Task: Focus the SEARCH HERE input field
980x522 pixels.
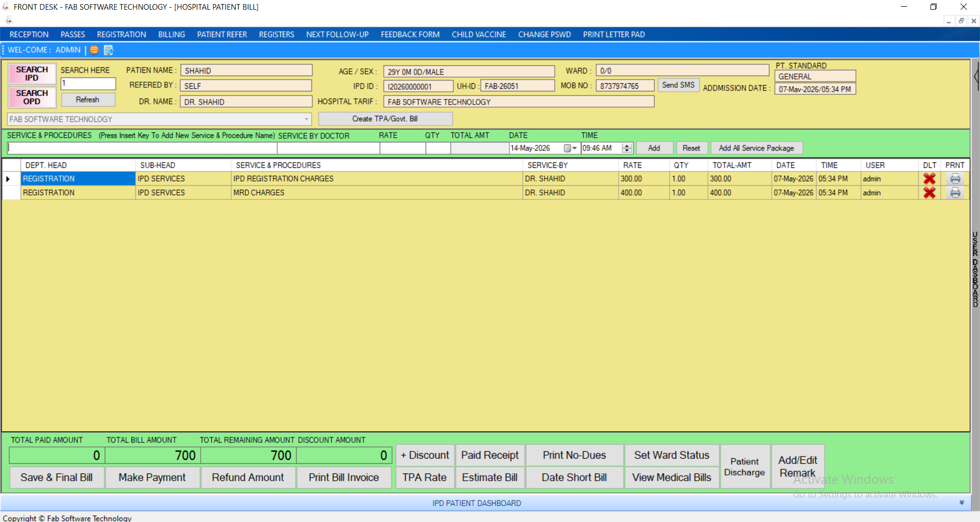Action: pyautogui.click(x=88, y=83)
